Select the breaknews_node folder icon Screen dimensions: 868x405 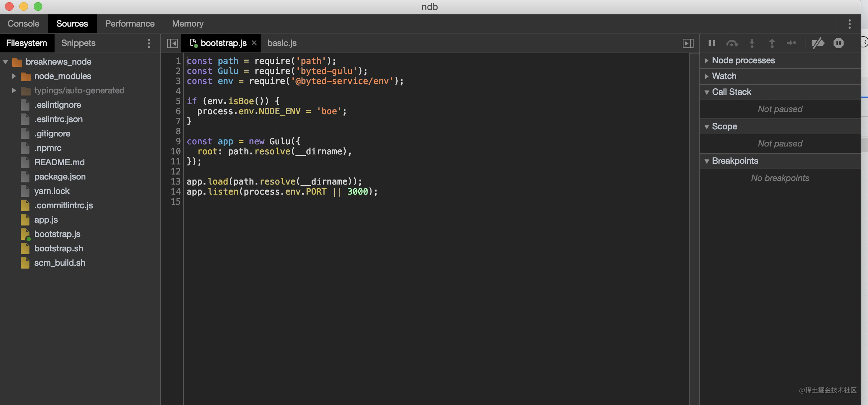tap(17, 62)
